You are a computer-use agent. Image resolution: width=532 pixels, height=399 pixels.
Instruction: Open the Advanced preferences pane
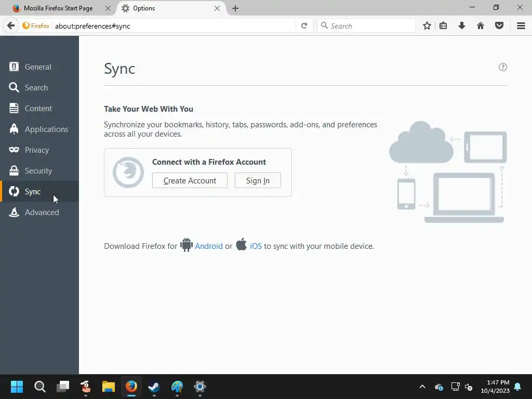tap(39, 212)
